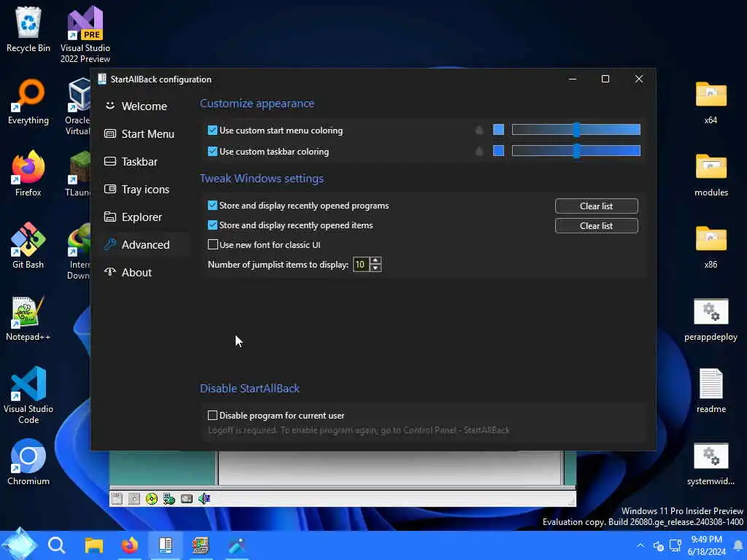Select the Chromium desktop icon
The width and height of the screenshot is (747, 560).
(x=28, y=462)
